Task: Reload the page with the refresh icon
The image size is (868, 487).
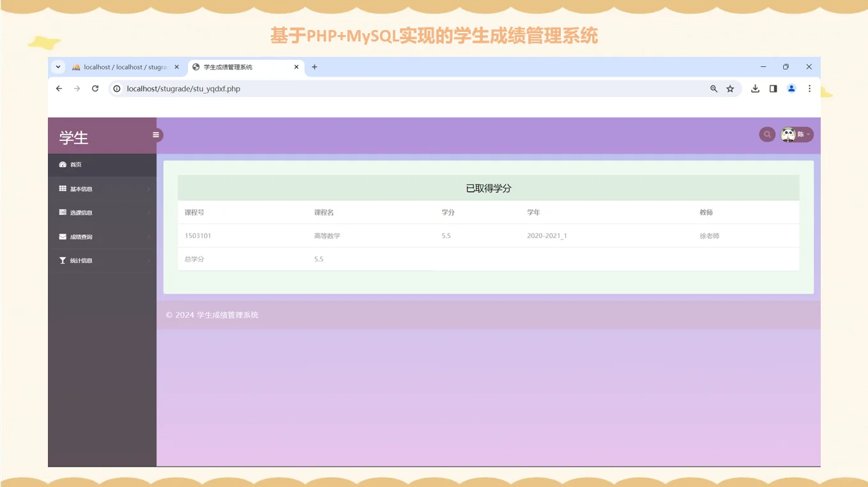Action: [95, 88]
